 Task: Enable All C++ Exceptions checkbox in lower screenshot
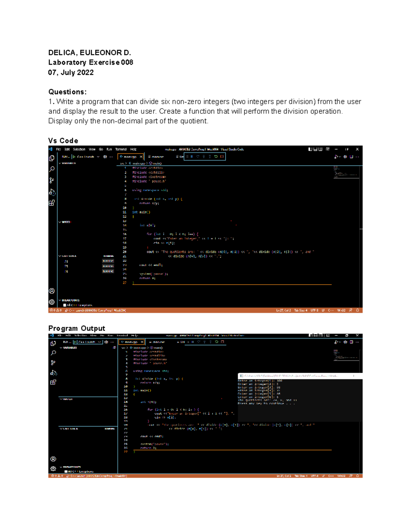[66, 471]
